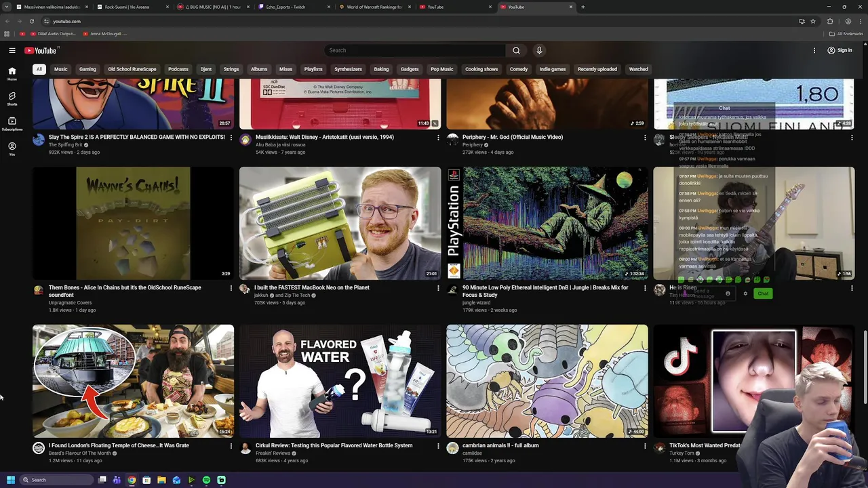Image resolution: width=868 pixels, height=488 pixels.
Task: Select the Recently uploaded chip
Action: point(597,69)
